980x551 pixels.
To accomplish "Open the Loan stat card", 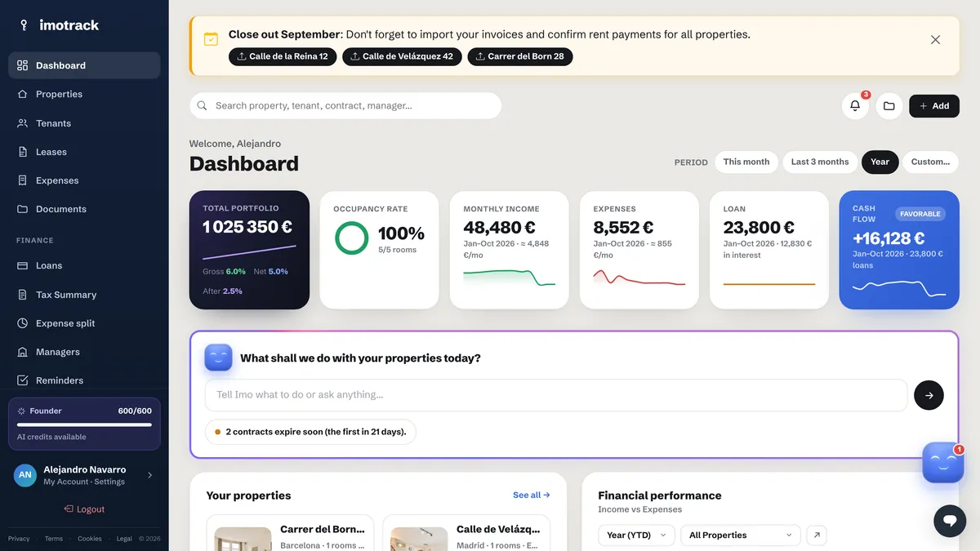I will (x=769, y=250).
